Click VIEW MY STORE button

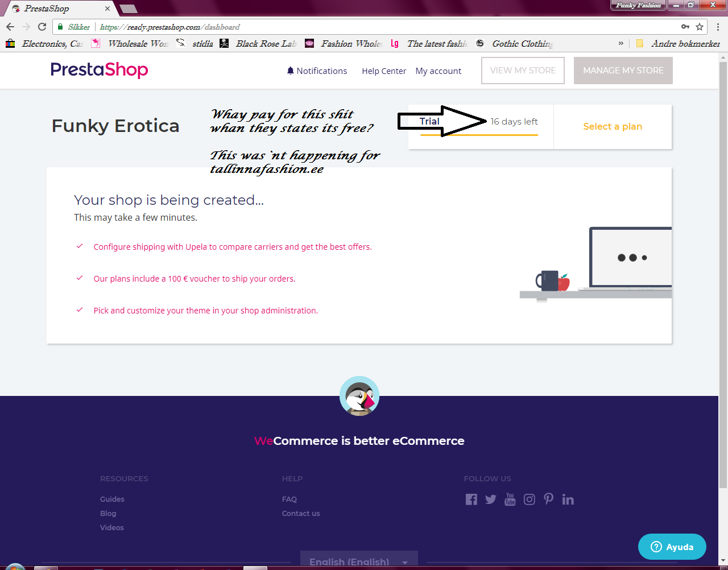523,71
